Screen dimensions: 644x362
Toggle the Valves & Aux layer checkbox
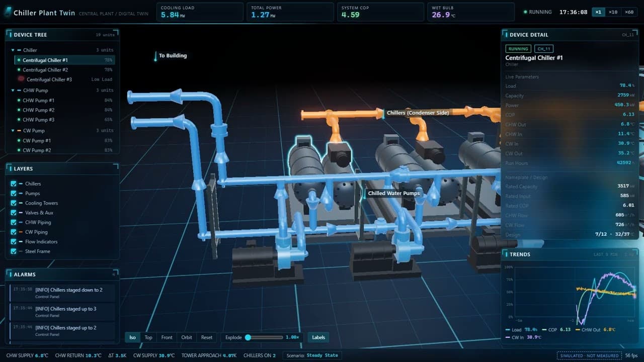(x=14, y=213)
